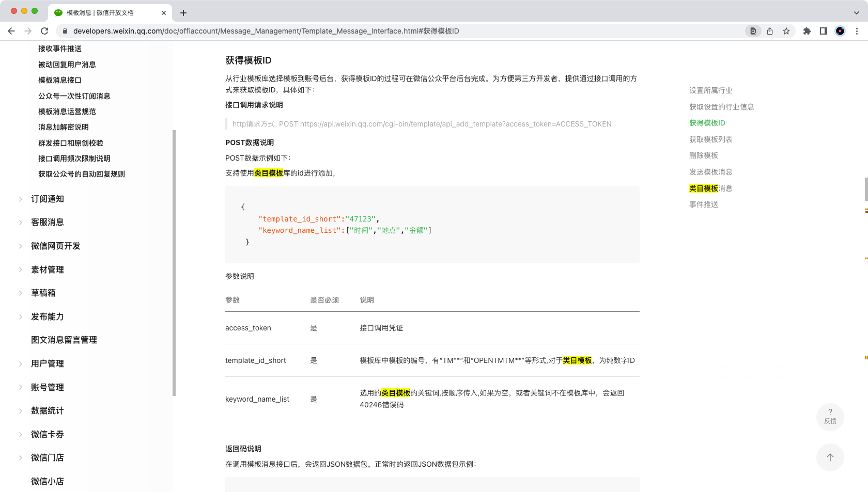Viewport: 868px width, 492px height.
Task: Expand the 发布能力 section chevron
Action: [21, 317]
